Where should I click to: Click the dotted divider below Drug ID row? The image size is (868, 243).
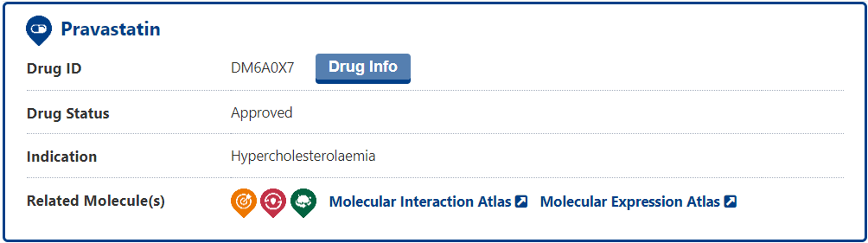point(435,90)
